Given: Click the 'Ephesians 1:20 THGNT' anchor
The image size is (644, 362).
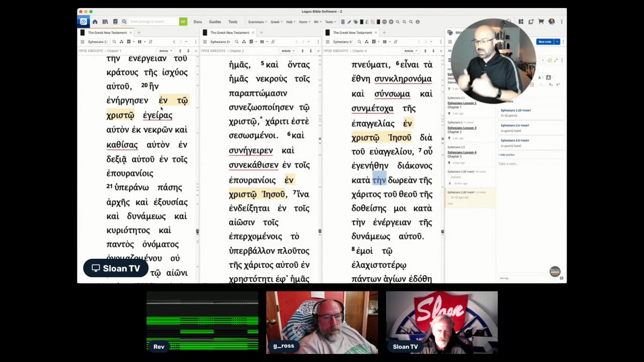Looking at the screenshot, I should pyautogui.click(x=516, y=110).
